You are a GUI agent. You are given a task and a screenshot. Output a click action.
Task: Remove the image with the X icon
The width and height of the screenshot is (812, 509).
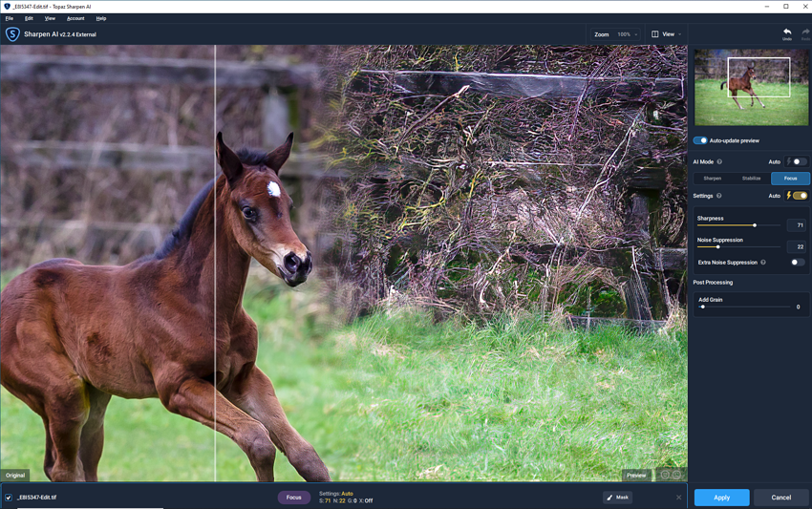679,498
